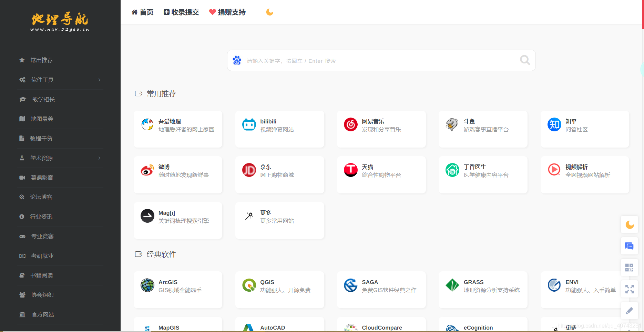Expand the 学术资源 sidebar submenu arrow
This screenshot has height=332, width=644.
point(100,158)
